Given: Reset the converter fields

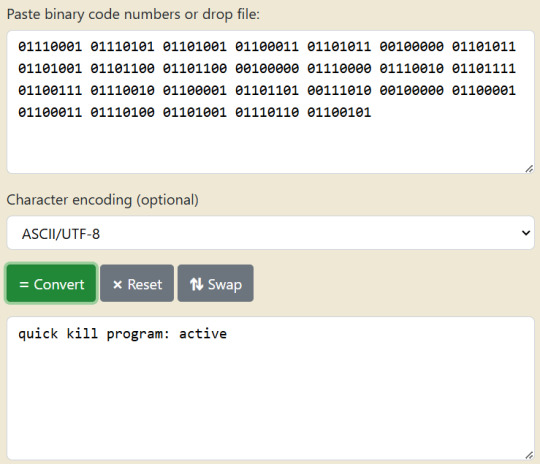Looking at the screenshot, I should 137,283.
